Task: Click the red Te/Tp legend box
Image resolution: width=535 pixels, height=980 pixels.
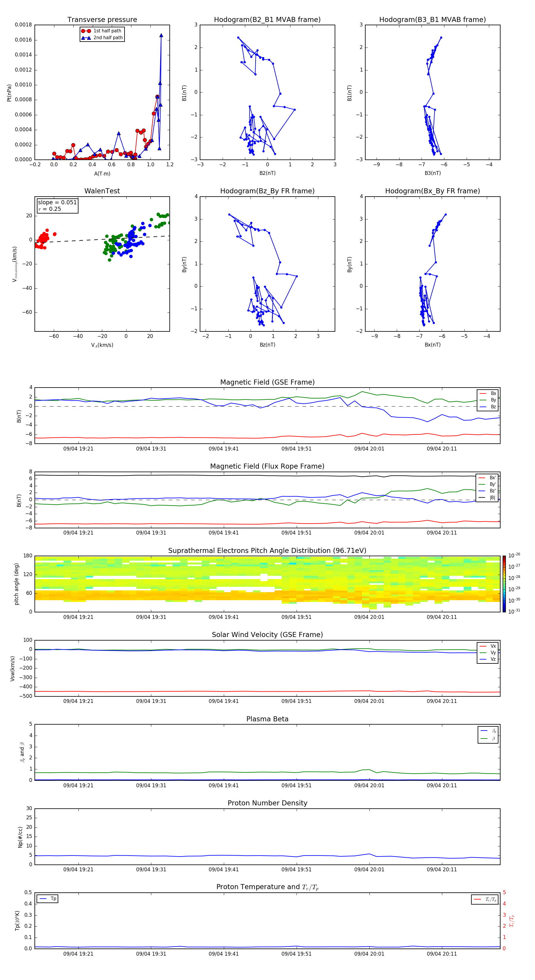Action: (485, 899)
